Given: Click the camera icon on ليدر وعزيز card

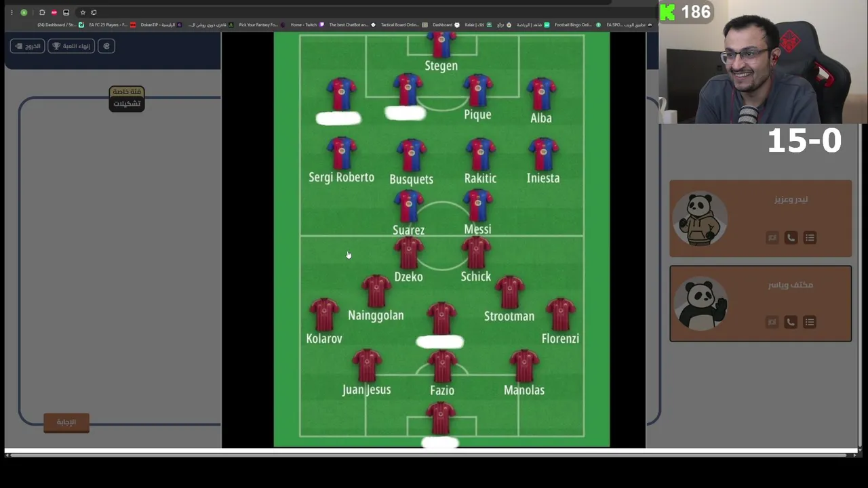Looking at the screenshot, I should tap(772, 238).
